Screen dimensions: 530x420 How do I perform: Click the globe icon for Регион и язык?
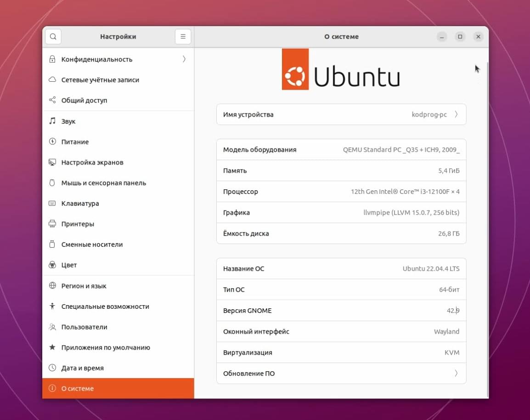(x=52, y=285)
